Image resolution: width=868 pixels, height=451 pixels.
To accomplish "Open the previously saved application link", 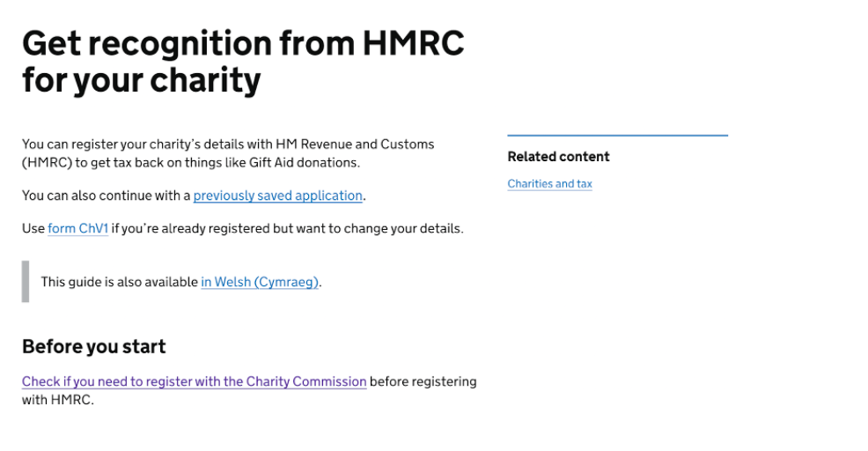I will point(277,196).
